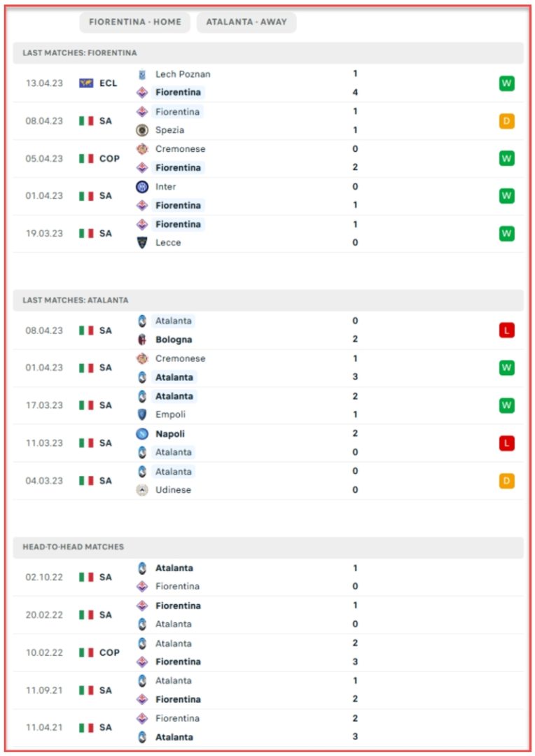This screenshot has height=756, width=535.
Task: Open the 02.10.22 head-to-head match row
Action: (x=267, y=577)
